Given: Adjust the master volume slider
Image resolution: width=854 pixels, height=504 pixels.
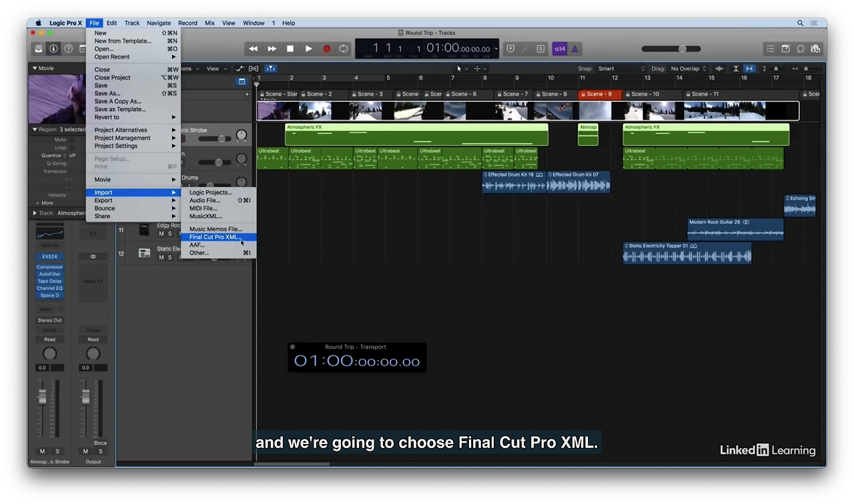Looking at the screenshot, I should (671, 49).
